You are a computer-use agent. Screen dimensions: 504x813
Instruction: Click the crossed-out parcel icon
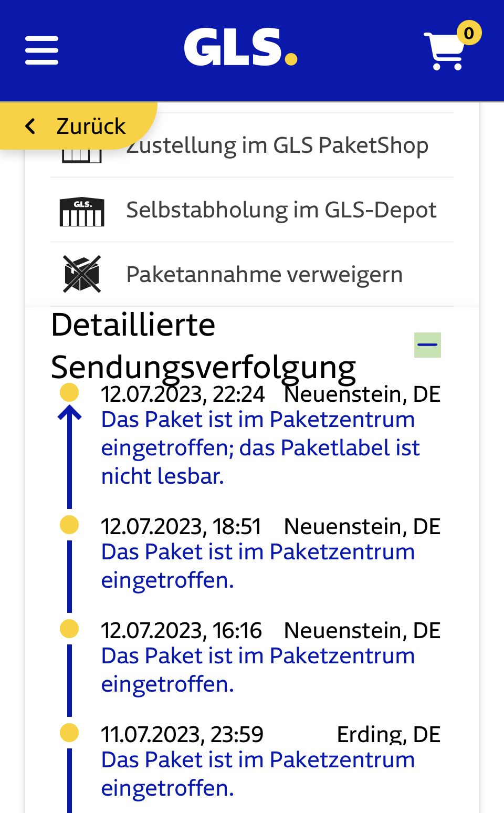pos(82,274)
